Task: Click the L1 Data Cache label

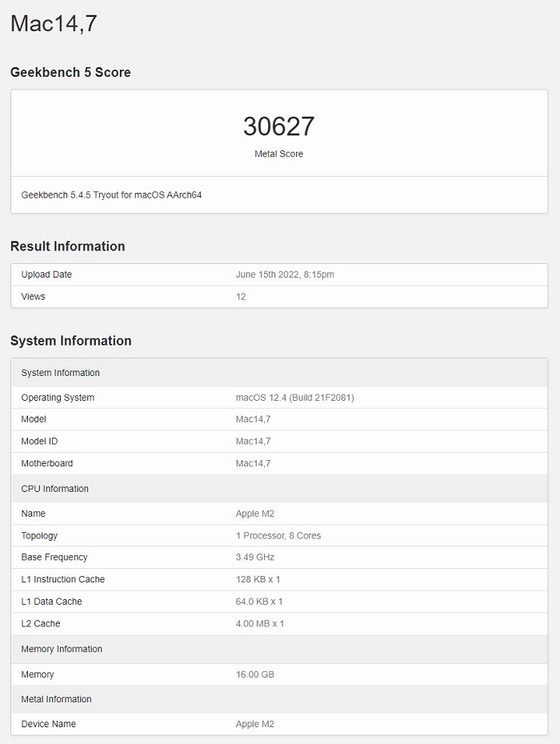Action: coord(52,602)
